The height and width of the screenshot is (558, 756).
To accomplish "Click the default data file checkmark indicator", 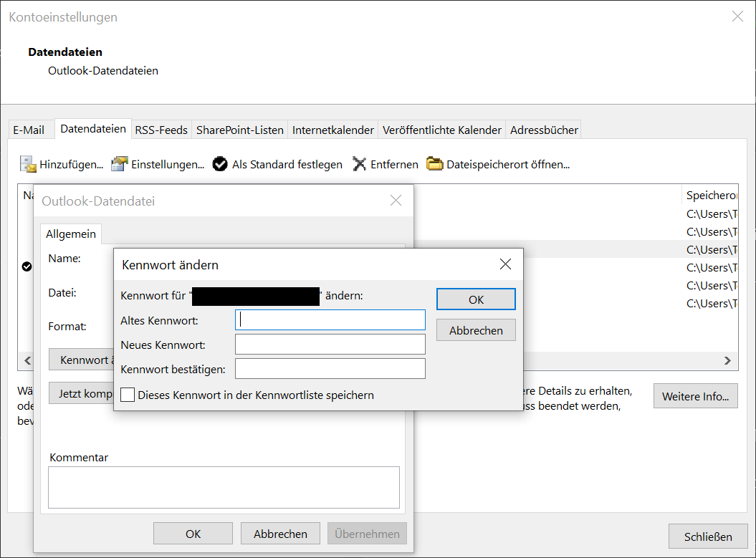I will (27, 266).
